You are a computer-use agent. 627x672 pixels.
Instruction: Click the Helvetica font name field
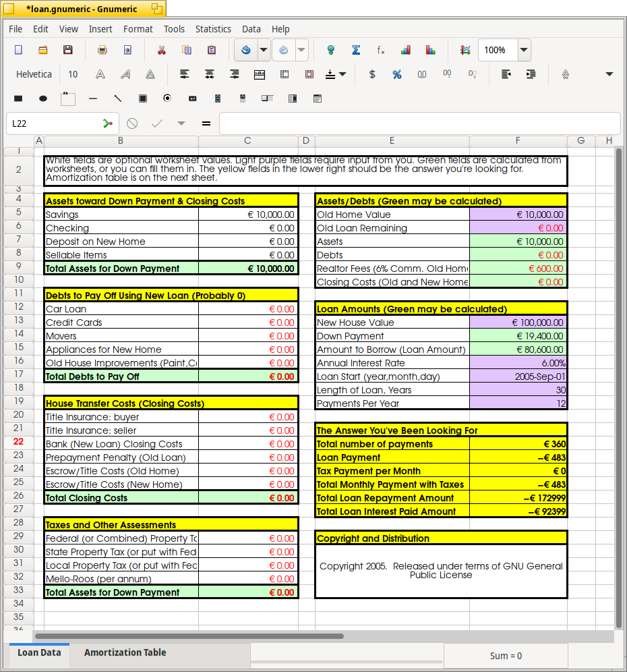34,75
